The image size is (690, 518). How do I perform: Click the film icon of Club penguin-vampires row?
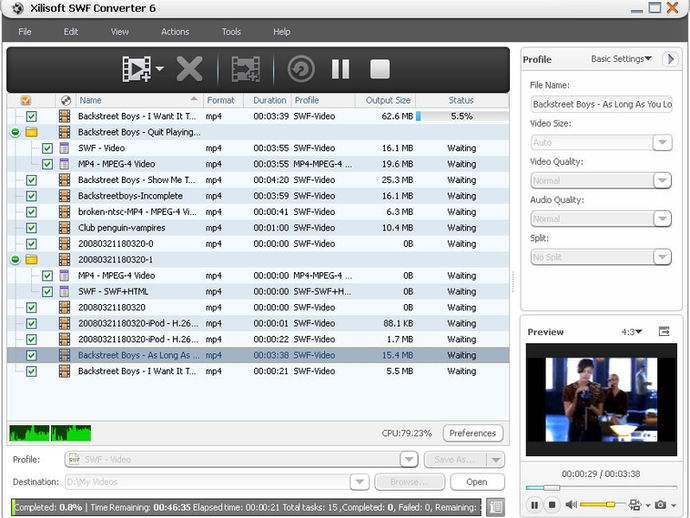point(64,228)
